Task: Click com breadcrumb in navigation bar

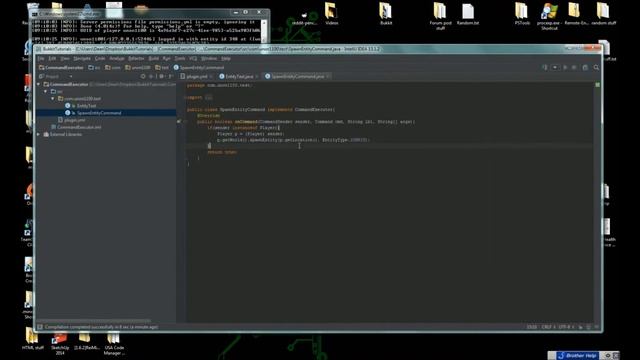Action: coord(113,67)
